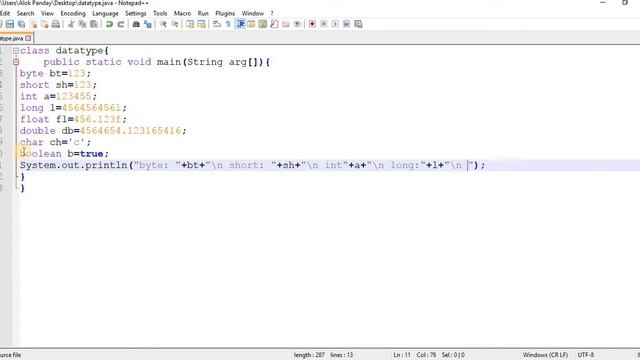Toggle show all characters pilcrow icon
640x360 pixels.
click(228, 24)
